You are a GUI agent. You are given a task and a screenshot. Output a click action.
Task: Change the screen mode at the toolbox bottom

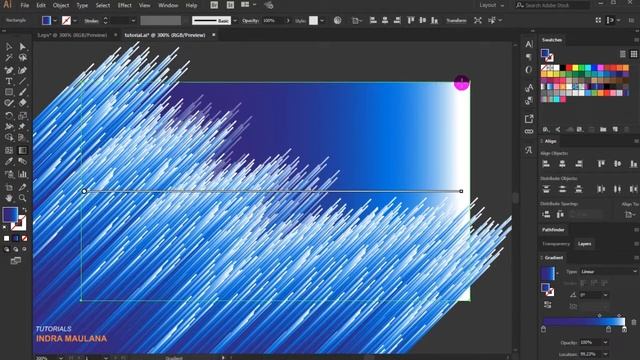pos(16,261)
